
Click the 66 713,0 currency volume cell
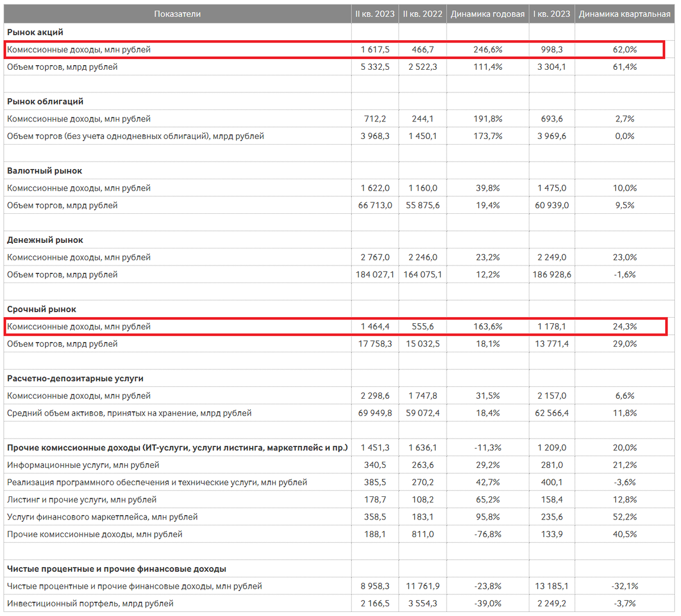tap(375, 205)
